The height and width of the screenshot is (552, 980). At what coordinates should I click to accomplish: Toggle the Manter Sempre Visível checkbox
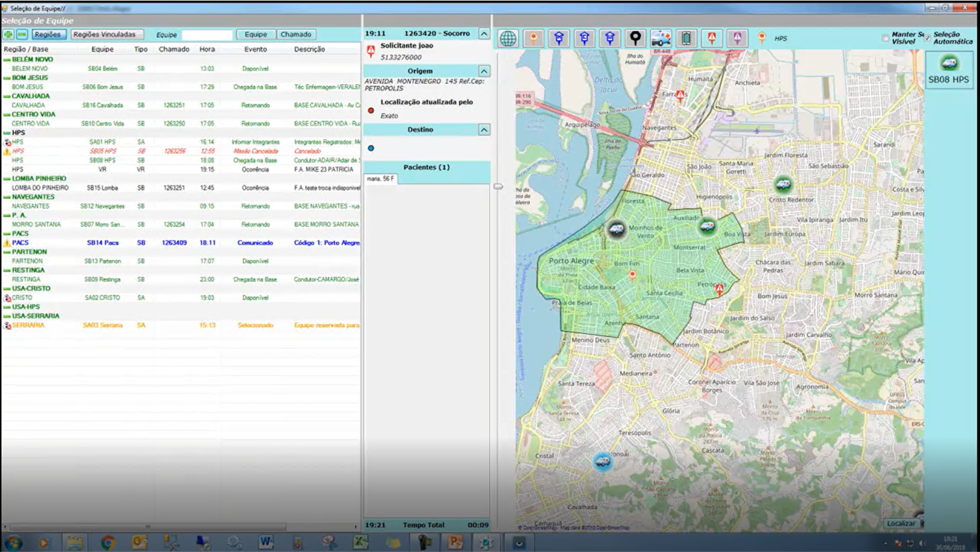point(885,38)
